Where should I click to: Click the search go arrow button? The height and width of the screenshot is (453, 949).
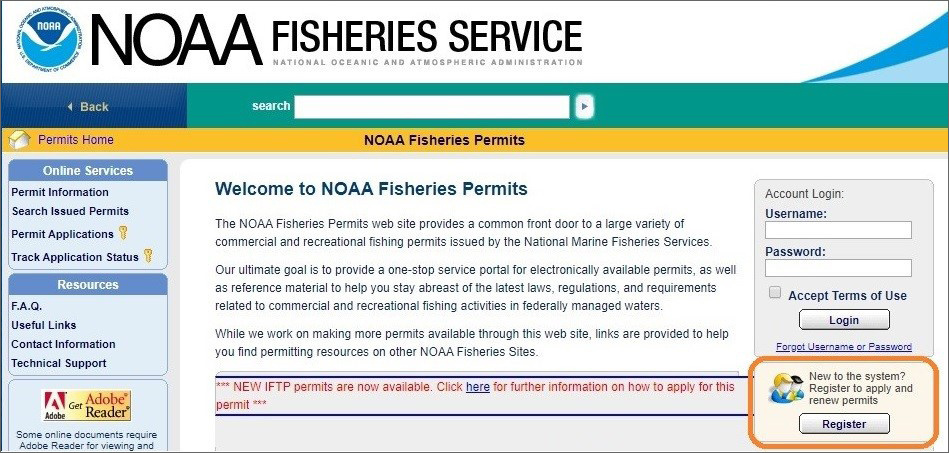584,107
